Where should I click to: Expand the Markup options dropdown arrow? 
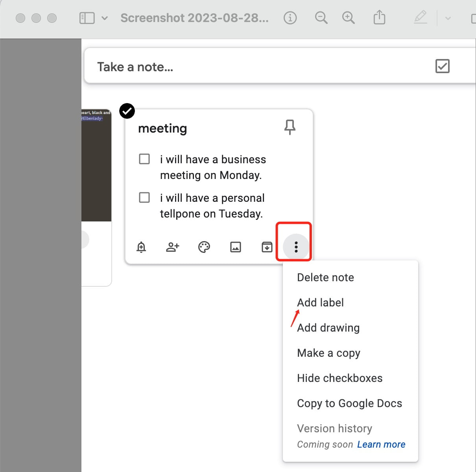(x=448, y=18)
